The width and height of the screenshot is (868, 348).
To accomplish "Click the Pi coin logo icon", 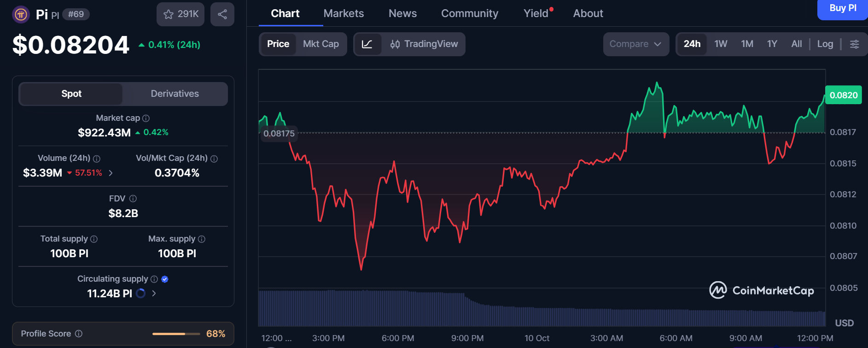I will [21, 14].
